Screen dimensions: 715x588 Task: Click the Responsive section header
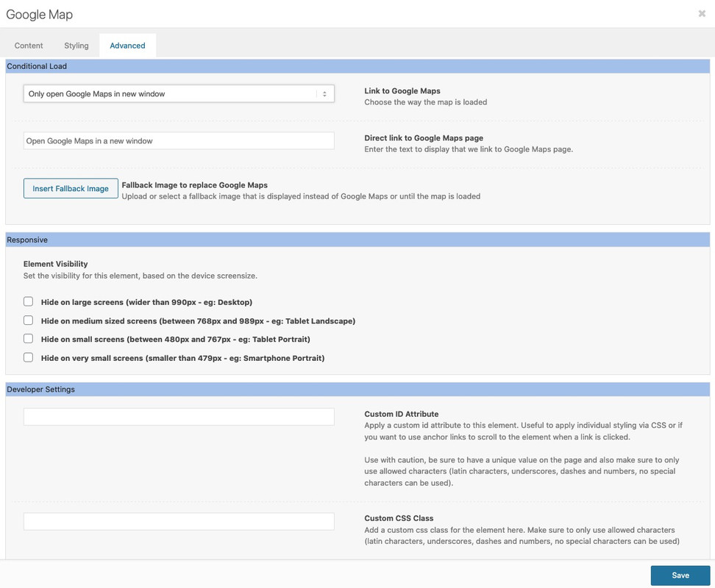(x=357, y=240)
